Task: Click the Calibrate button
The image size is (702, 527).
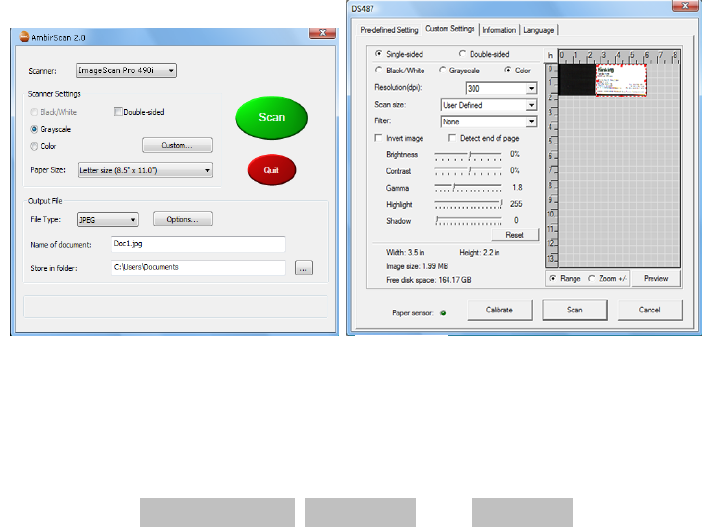Action: coord(500,310)
